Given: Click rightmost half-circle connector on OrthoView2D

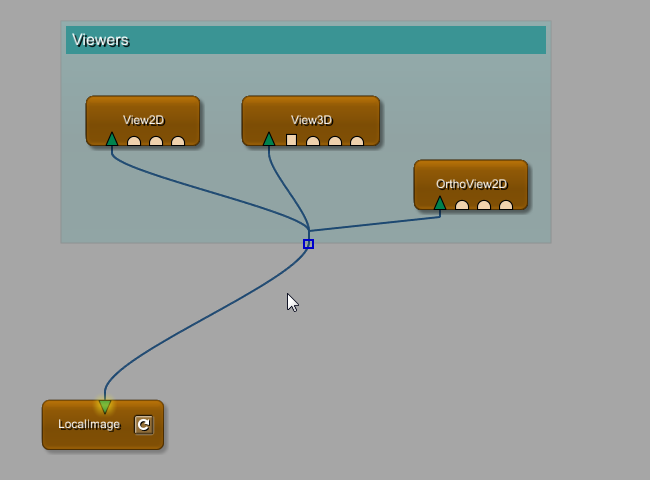Looking at the screenshot, I should pos(506,205).
